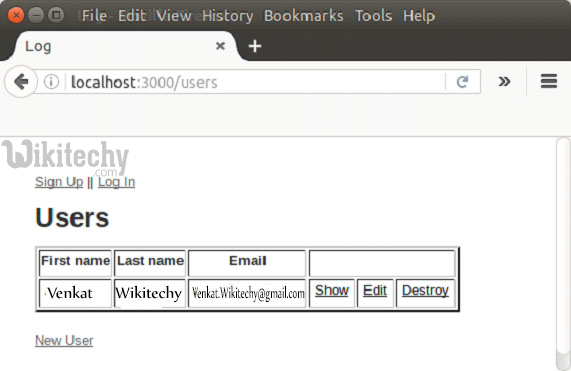Open the Bookmarks menu

(x=303, y=16)
